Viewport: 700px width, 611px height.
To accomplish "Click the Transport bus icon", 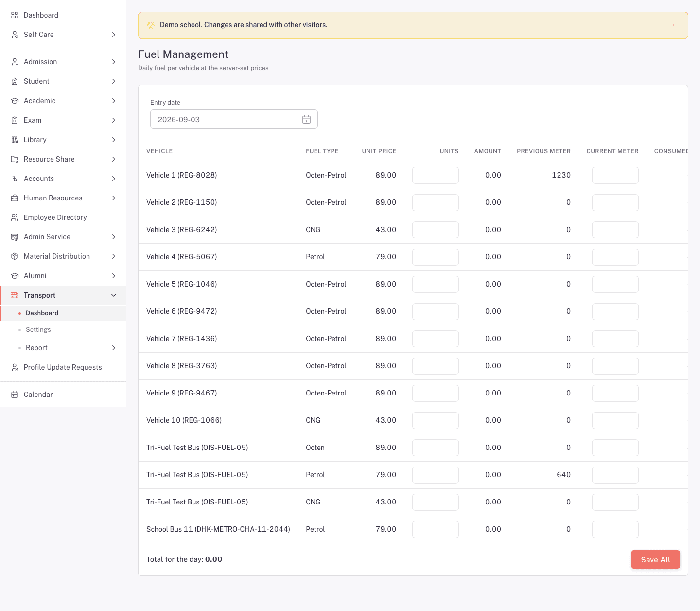I will pos(15,295).
